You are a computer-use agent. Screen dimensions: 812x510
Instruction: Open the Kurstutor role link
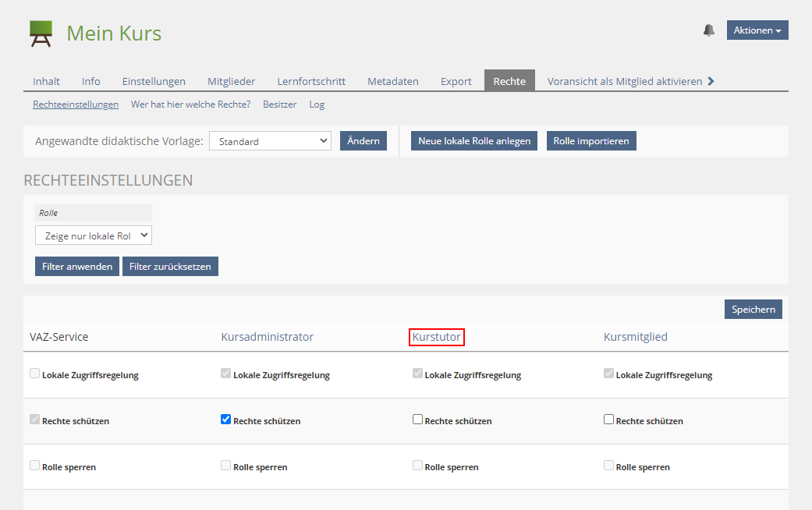[x=437, y=337]
